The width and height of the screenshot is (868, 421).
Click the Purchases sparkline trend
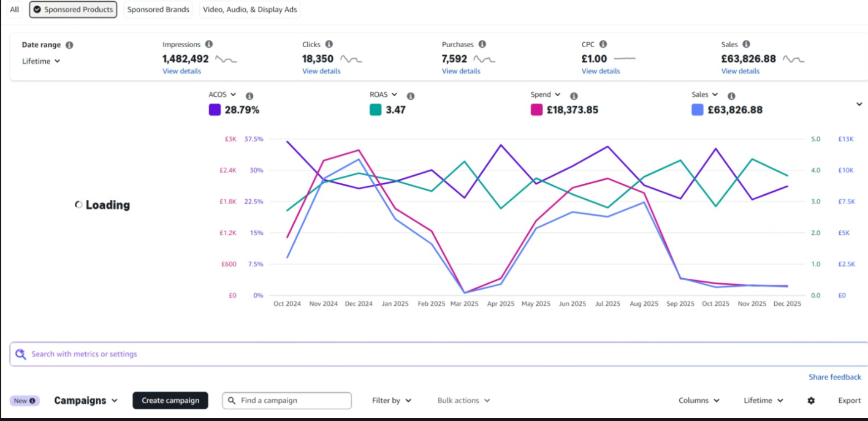click(484, 59)
